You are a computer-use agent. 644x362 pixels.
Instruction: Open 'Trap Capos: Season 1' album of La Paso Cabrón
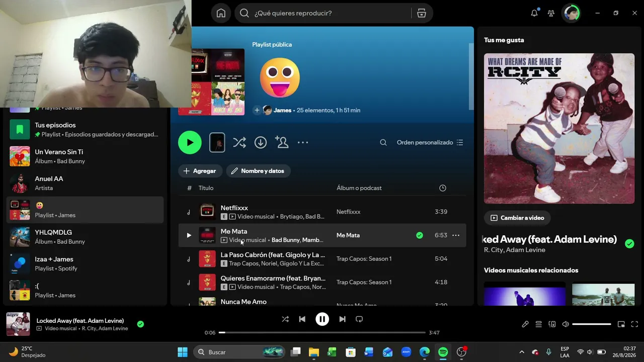364,259
